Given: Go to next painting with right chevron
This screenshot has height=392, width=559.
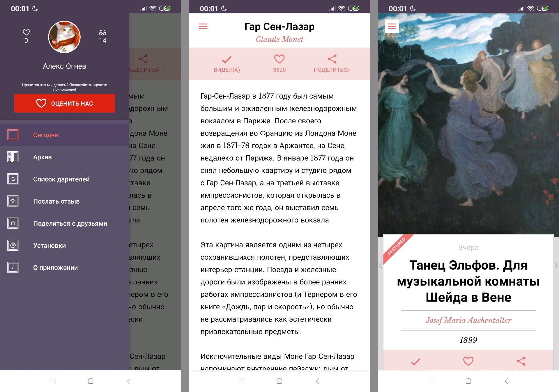Looking at the screenshot, I should pyautogui.click(x=556, y=266).
